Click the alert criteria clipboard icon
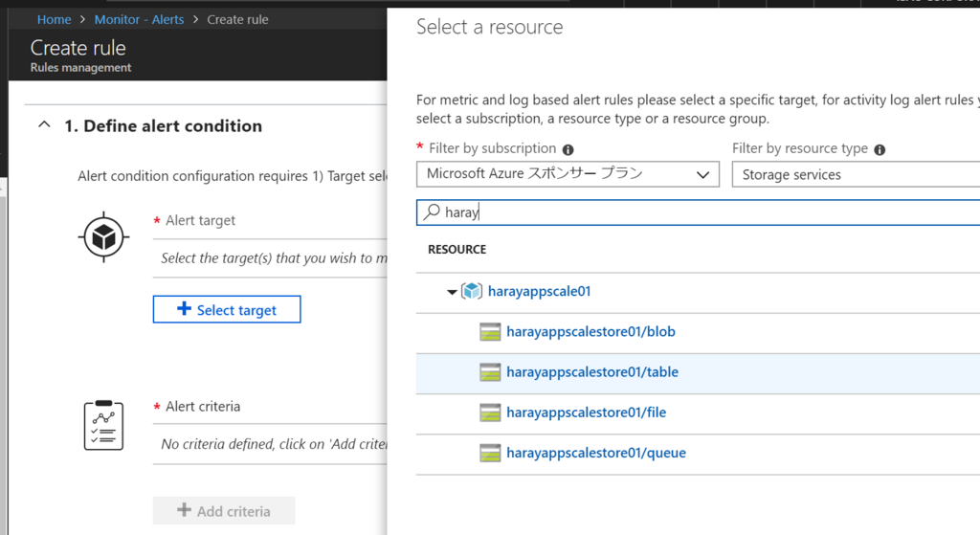The width and height of the screenshot is (980, 535). tap(103, 425)
